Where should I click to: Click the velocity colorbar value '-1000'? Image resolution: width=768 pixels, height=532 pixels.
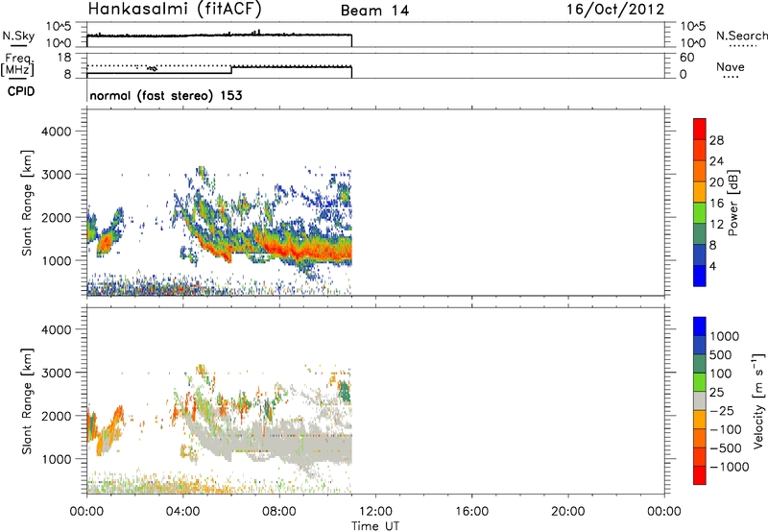click(729, 467)
